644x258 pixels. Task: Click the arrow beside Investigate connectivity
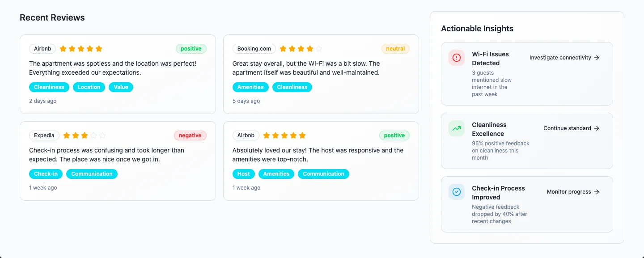pos(597,58)
